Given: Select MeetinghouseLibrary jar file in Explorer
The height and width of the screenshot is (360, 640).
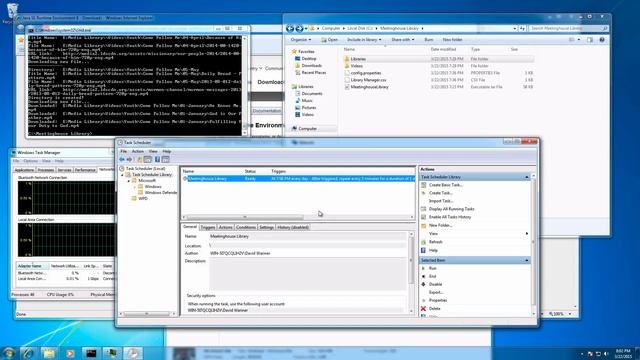Looking at the screenshot, I should [x=369, y=87].
